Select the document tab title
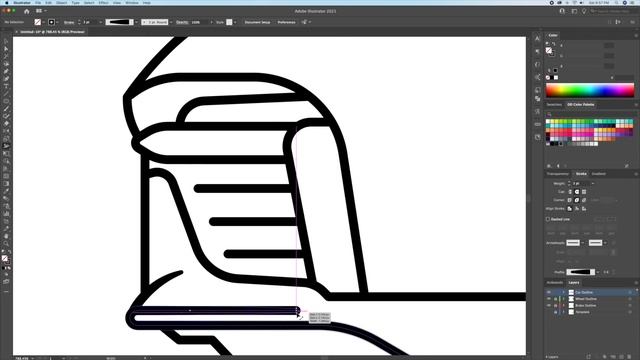This screenshot has width=640, height=360. [x=52, y=32]
